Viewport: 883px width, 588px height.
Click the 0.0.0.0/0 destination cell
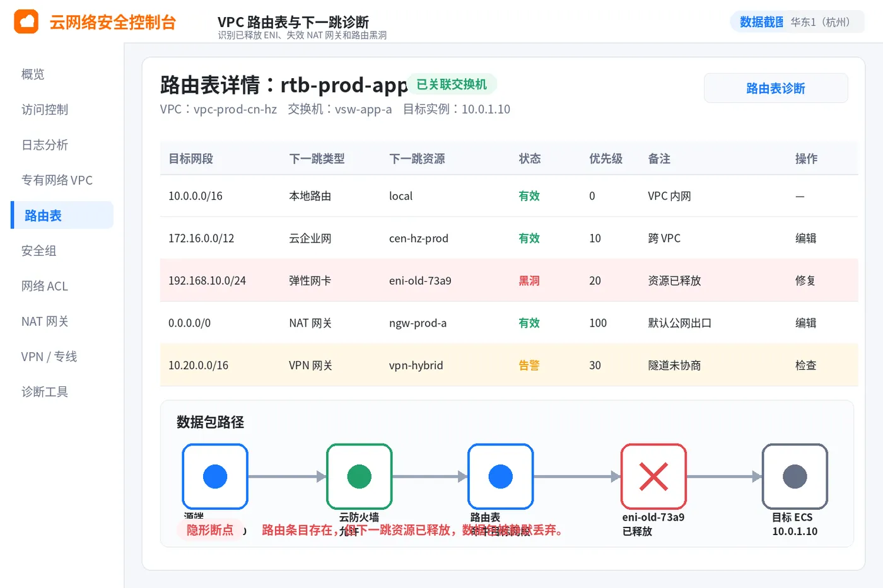(x=189, y=323)
